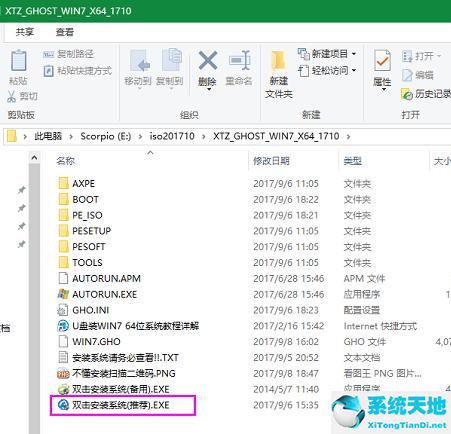Click the 'GHO 文件' type cell
The image size is (451, 434).
[x=365, y=342]
